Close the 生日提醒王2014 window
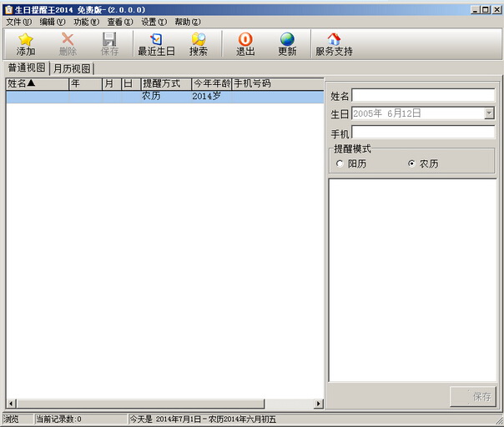 pyautogui.click(x=497, y=10)
